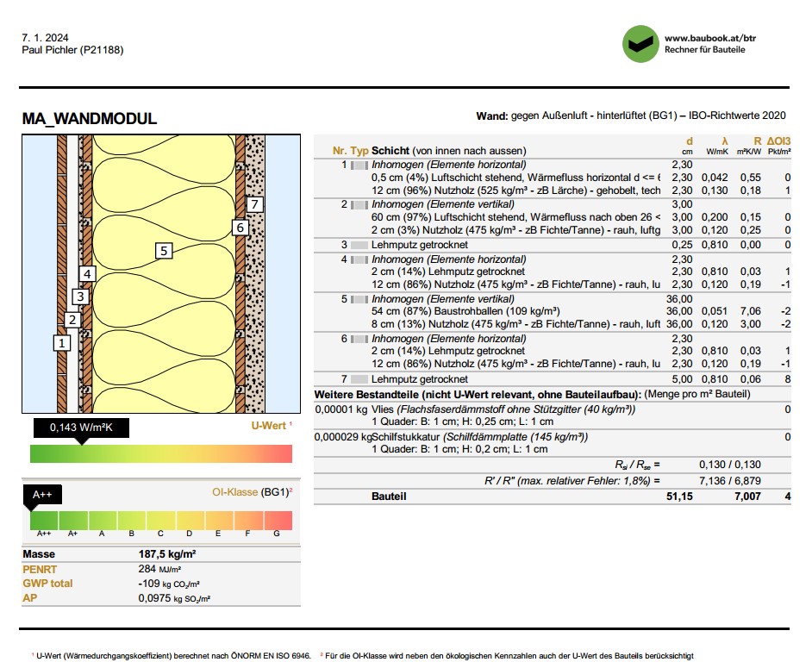Select layer label 1 in wall diagram
Screen dimensions: 812x662
point(61,342)
